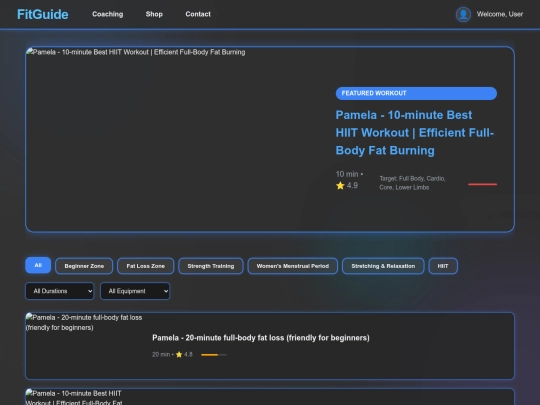Expand the All Equipment dropdown

135,291
